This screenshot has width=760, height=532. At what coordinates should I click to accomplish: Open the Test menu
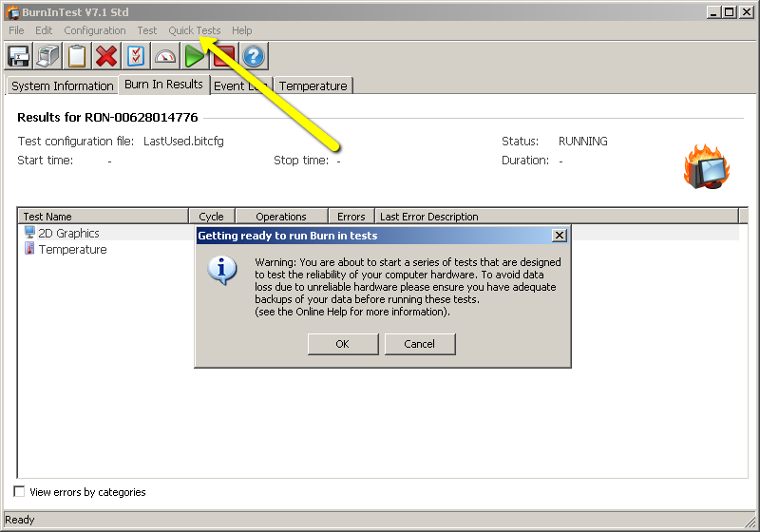click(147, 30)
